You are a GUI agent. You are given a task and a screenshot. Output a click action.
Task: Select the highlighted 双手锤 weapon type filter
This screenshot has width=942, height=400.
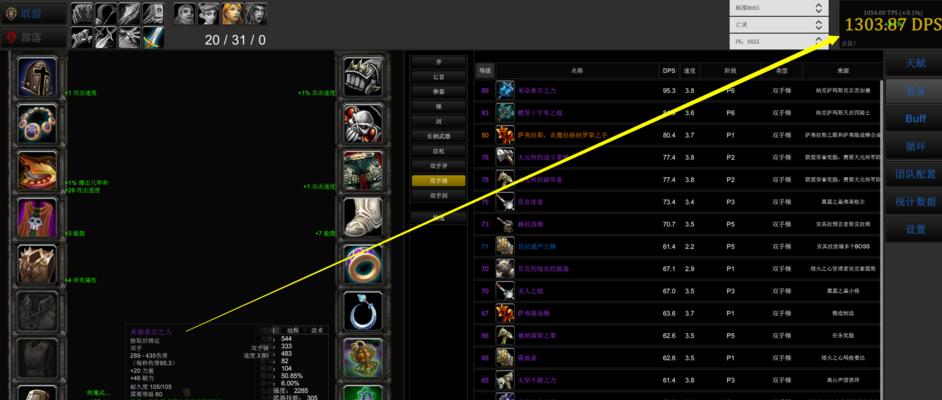coord(439,181)
